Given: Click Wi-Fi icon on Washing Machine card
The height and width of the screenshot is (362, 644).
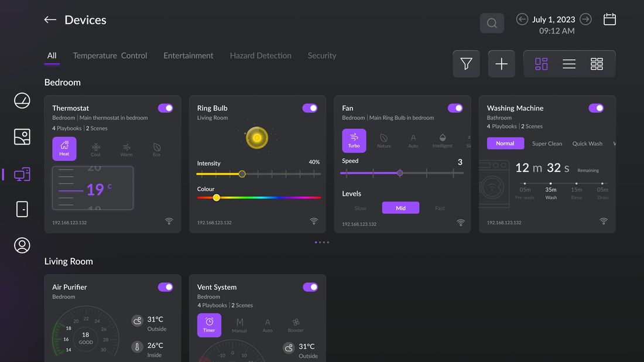Looking at the screenshot, I should [604, 221].
